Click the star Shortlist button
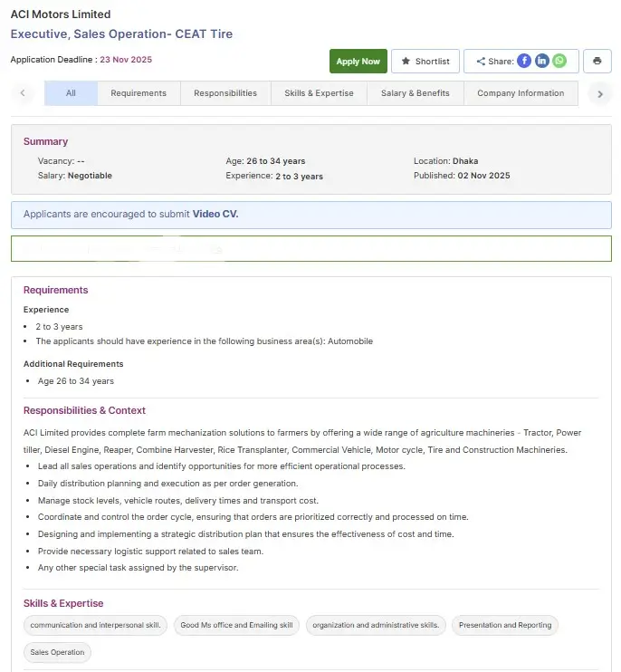 click(x=425, y=61)
